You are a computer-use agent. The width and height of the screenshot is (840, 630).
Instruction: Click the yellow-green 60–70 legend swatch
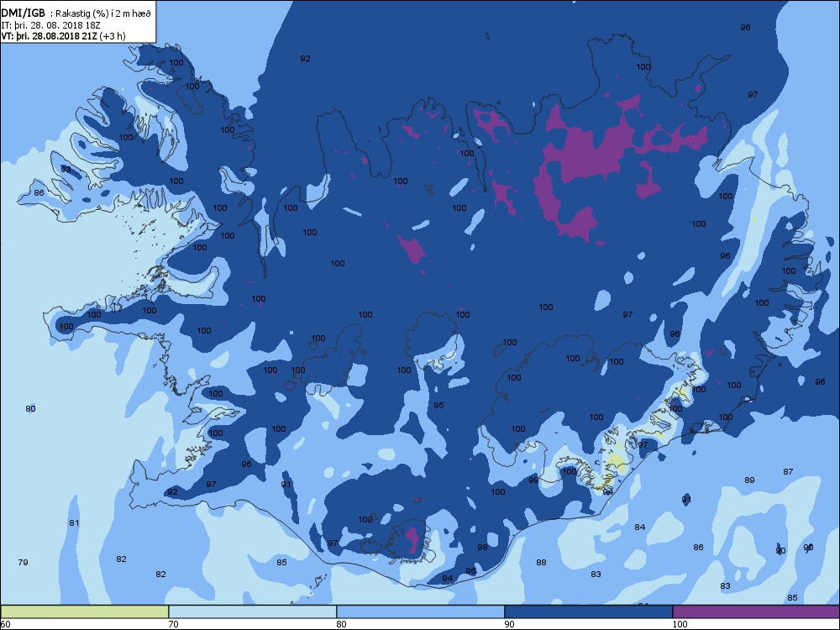[x=84, y=612]
